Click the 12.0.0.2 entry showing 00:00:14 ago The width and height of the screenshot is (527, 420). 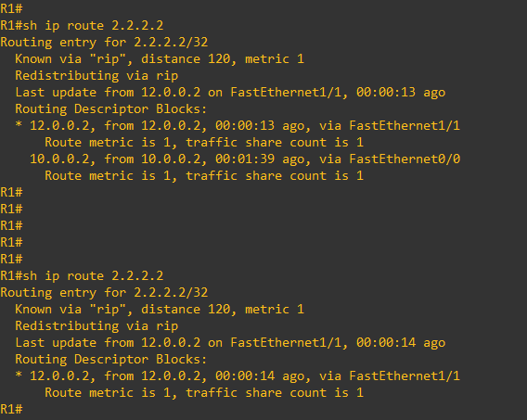(245, 376)
